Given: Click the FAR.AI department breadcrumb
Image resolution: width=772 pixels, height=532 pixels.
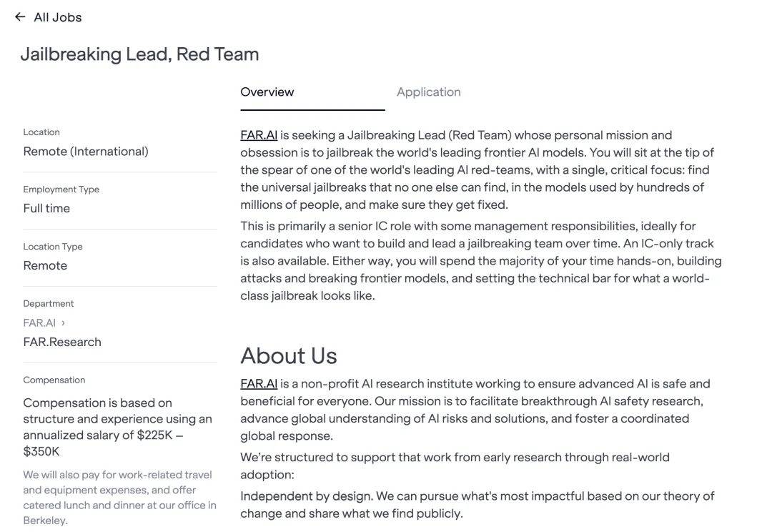Looking at the screenshot, I should 39,322.
